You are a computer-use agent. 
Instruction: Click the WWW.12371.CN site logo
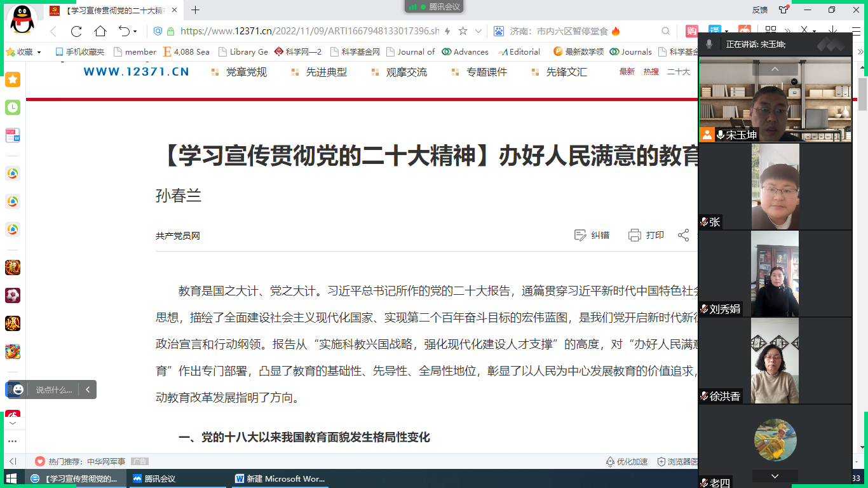pos(136,72)
